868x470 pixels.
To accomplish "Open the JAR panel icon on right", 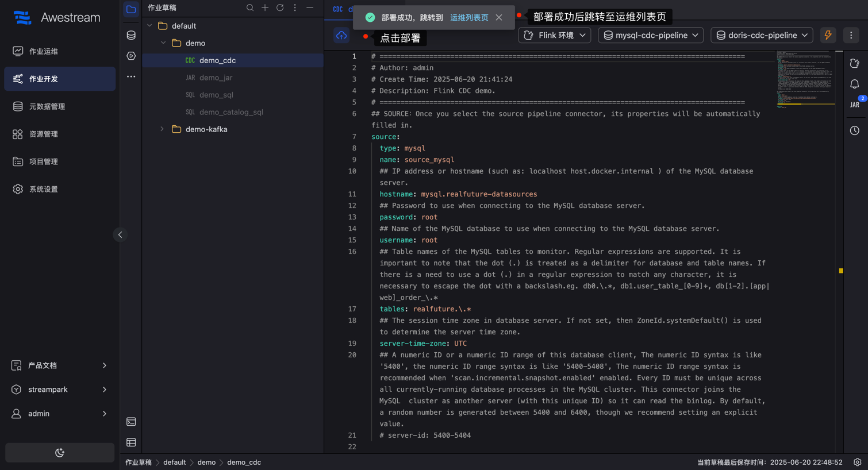I will click(855, 105).
